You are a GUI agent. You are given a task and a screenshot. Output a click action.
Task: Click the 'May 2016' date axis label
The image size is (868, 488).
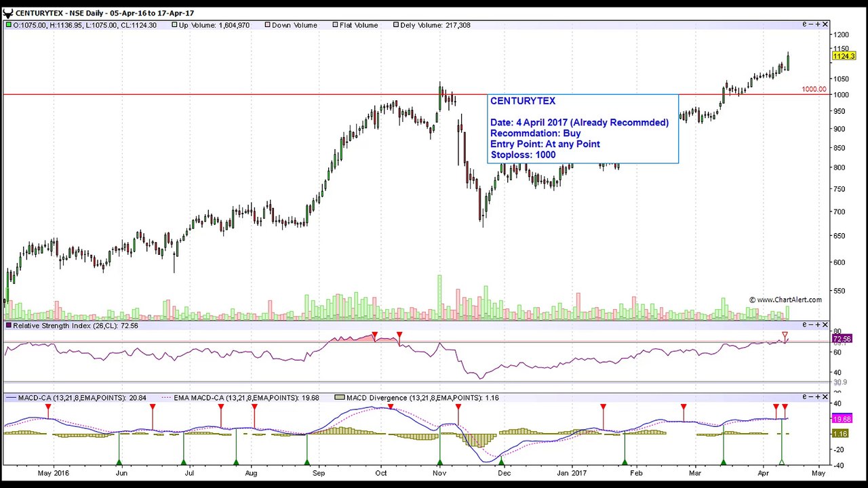coord(54,473)
